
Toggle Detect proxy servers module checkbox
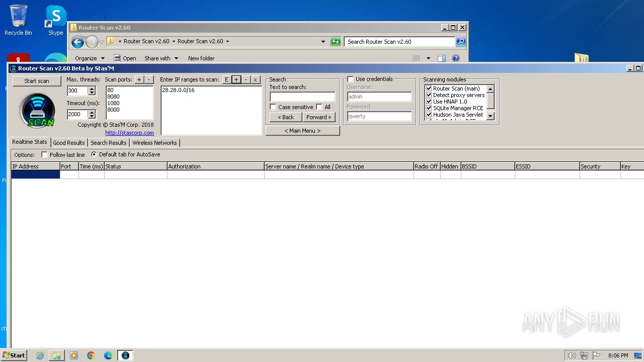429,95
